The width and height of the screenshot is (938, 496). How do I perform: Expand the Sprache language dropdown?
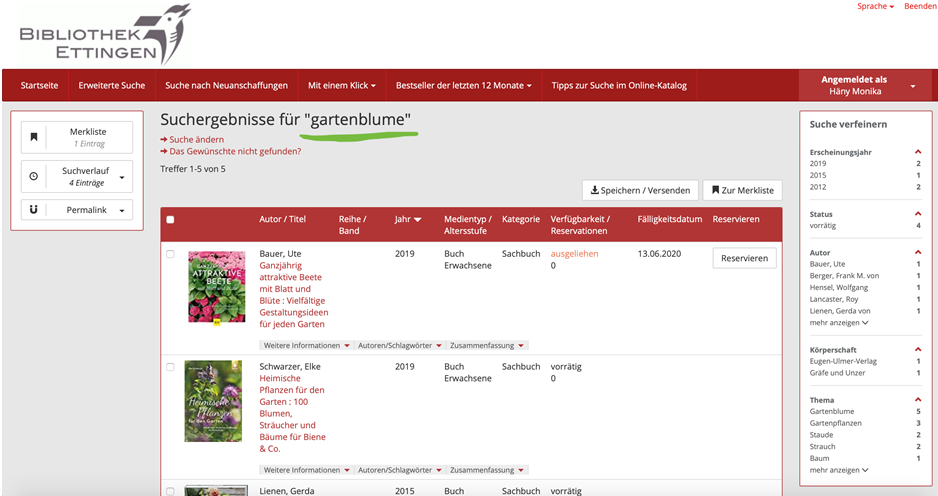click(x=875, y=6)
